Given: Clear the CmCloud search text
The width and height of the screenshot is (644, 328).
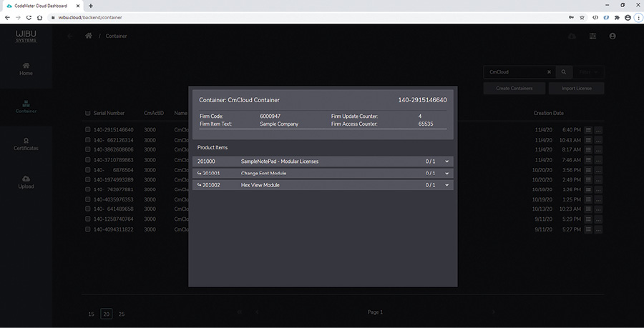Looking at the screenshot, I should pyautogui.click(x=549, y=71).
